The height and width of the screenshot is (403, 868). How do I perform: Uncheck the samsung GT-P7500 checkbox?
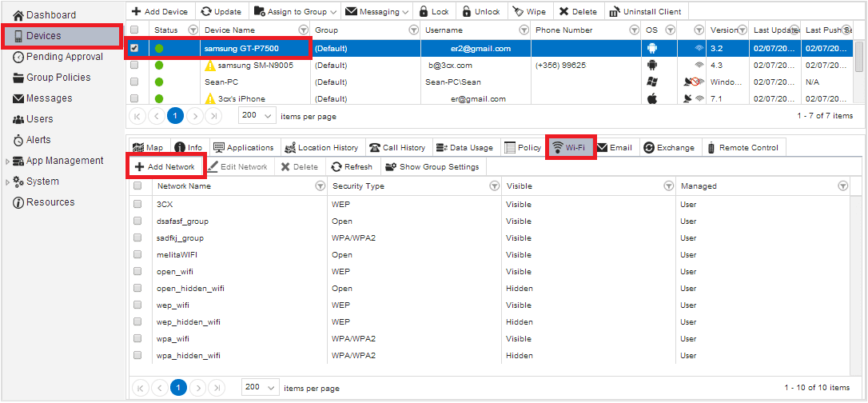tap(134, 49)
